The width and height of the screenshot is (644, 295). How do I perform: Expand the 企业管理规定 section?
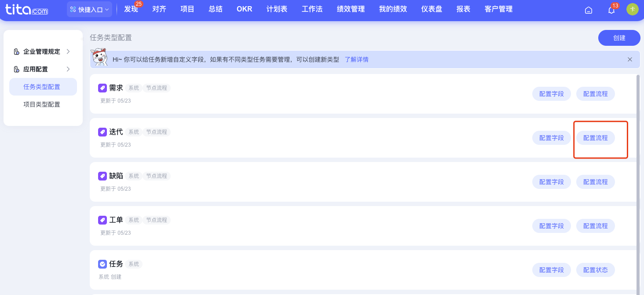click(x=42, y=52)
